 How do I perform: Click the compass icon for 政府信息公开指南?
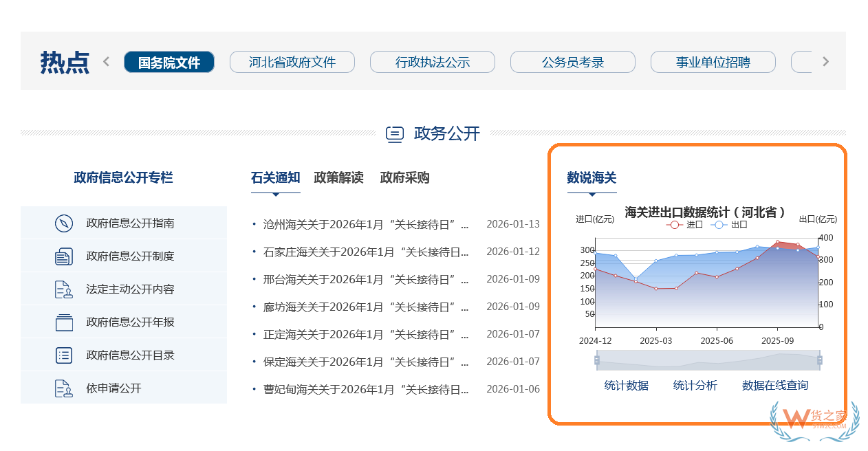tap(65, 222)
